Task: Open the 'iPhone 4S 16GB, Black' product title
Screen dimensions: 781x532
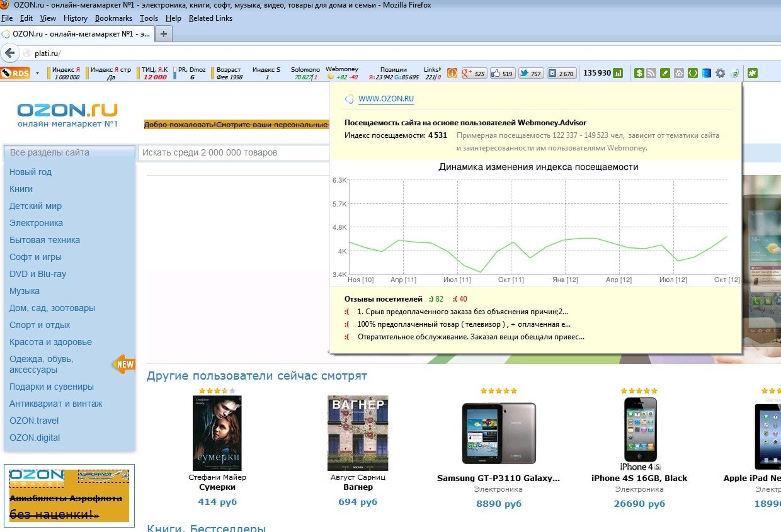Action: point(639,478)
